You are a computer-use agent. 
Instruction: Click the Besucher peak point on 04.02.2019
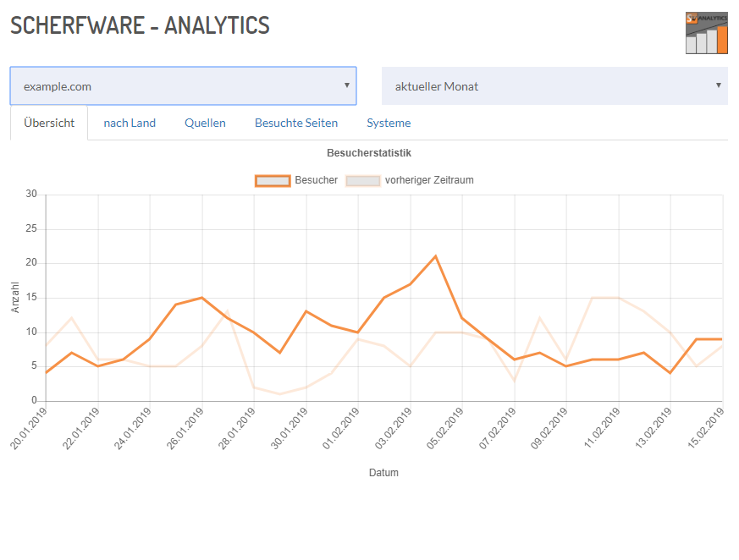point(436,256)
